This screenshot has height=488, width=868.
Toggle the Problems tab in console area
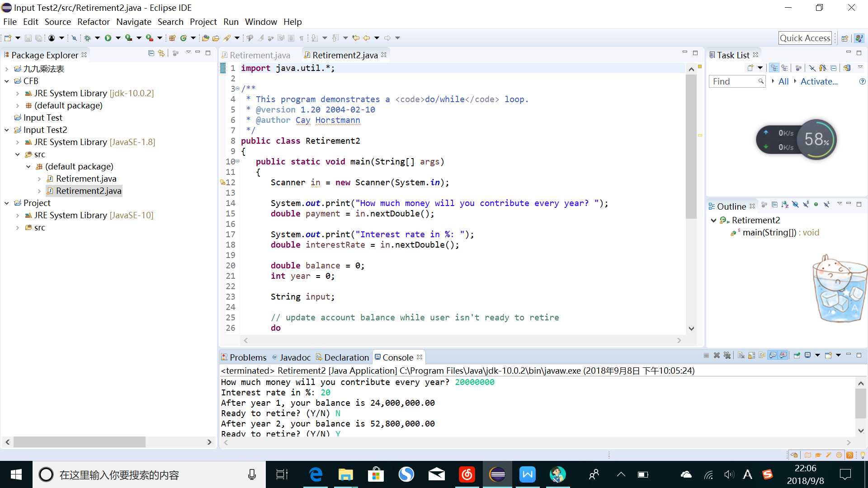(247, 357)
